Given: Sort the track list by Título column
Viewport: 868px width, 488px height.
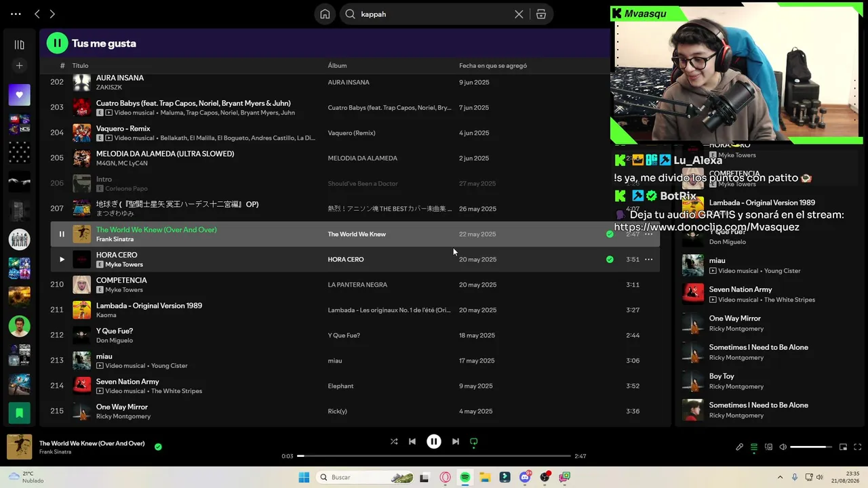Looking at the screenshot, I should [80, 66].
